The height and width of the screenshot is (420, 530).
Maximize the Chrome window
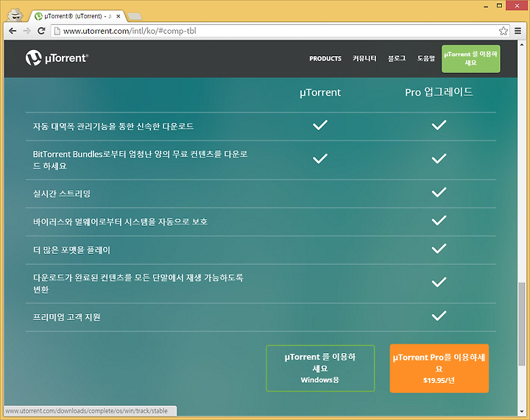499,5
